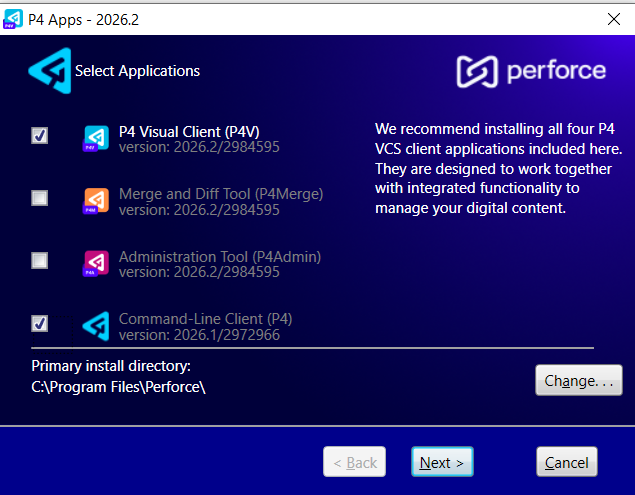Proceed with the Next > button
Viewport: 635px width, 495px height.
pyautogui.click(x=442, y=462)
